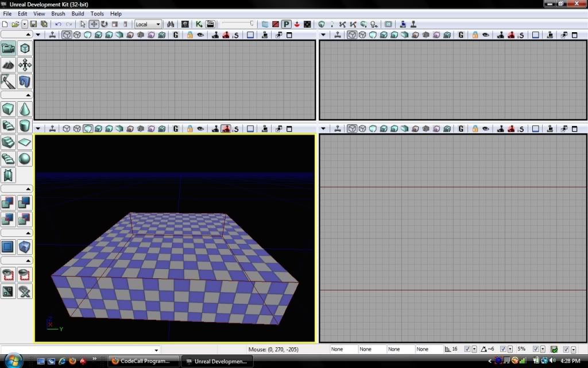Screen dimensions: 588x368
Task: Create a Spiral staircase brush
Action: click(x=8, y=159)
